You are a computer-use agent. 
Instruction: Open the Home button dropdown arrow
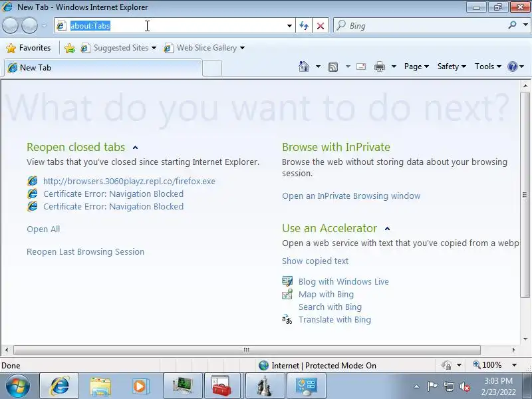[318, 66]
